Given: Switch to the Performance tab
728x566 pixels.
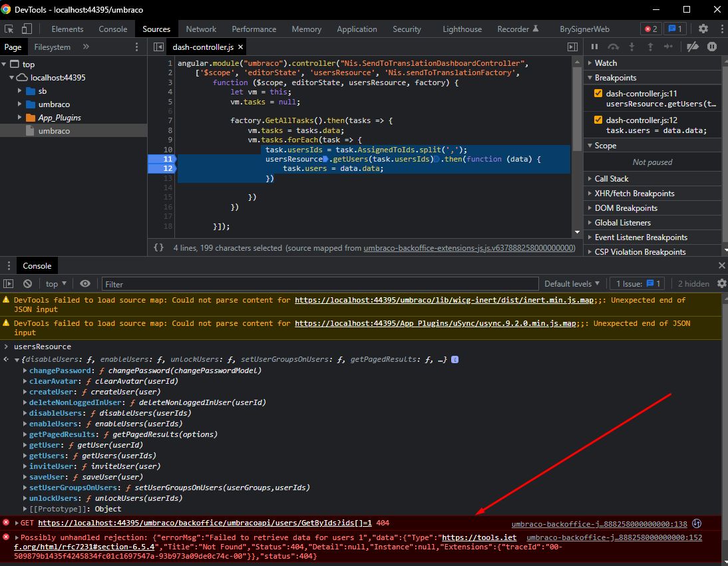Looking at the screenshot, I should [254, 29].
